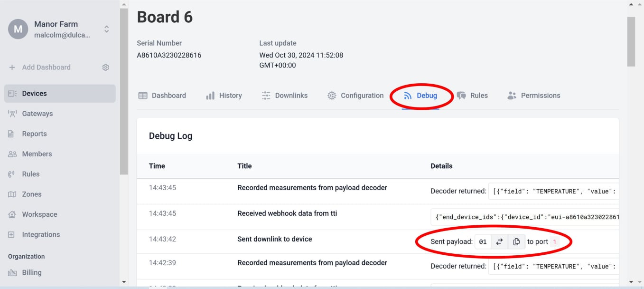Open Members in the sidebar

[x=37, y=154]
